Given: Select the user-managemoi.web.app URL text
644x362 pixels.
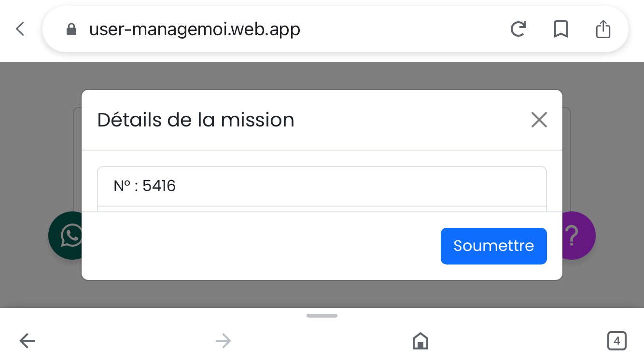Looking at the screenshot, I should point(195,29).
